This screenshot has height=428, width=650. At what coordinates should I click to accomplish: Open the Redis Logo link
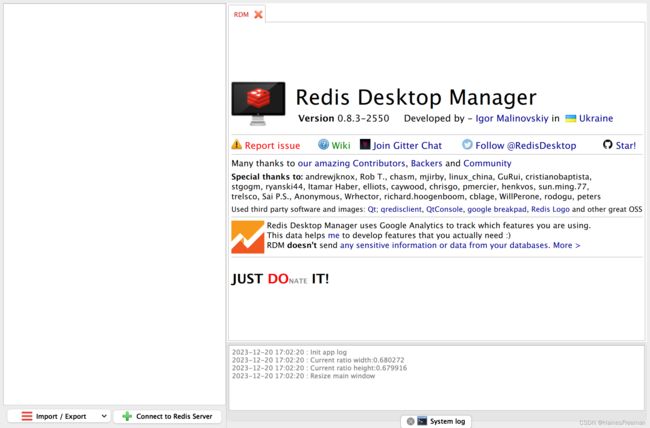[550, 209]
